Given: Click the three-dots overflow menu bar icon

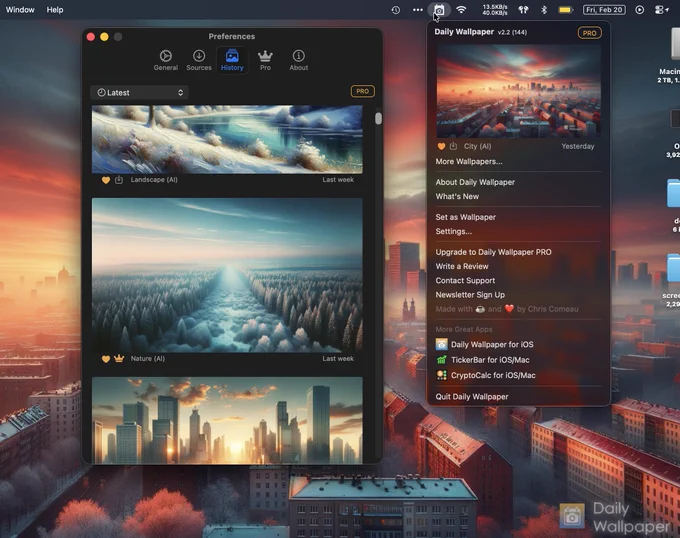Looking at the screenshot, I should [x=418, y=10].
